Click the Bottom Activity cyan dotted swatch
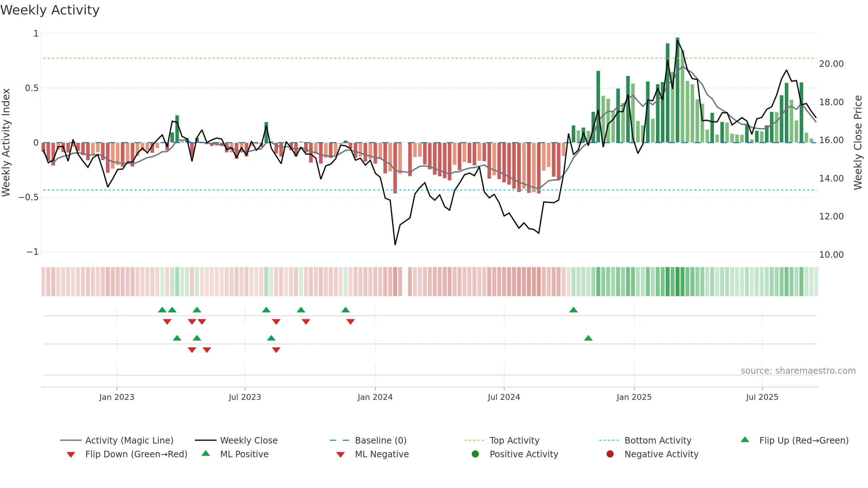Screen dimensions: 868x488 point(609,440)
